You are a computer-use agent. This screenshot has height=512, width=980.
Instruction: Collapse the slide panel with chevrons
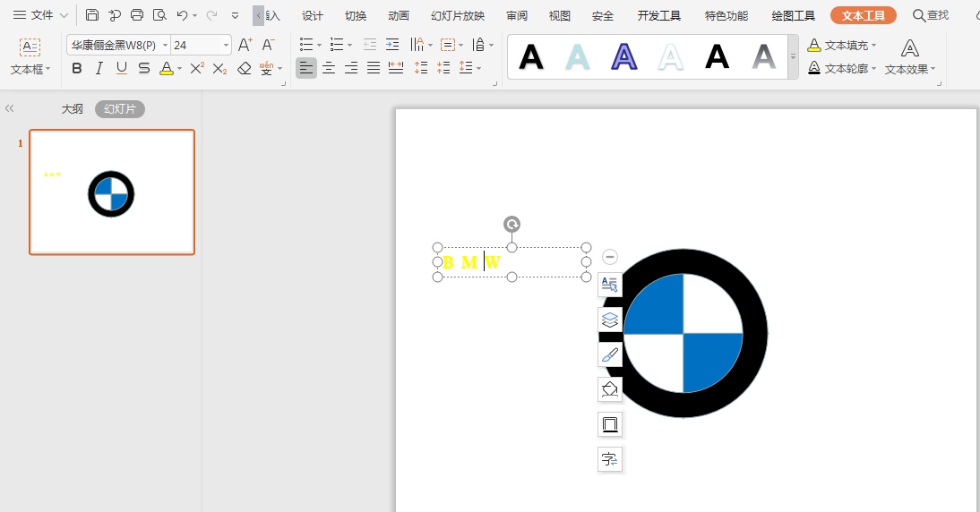(x=9, y=108)
